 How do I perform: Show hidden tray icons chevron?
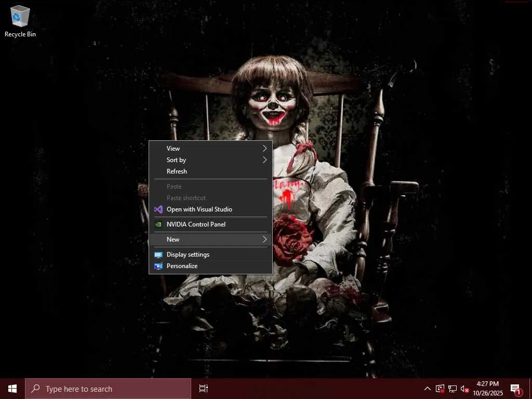428,389
